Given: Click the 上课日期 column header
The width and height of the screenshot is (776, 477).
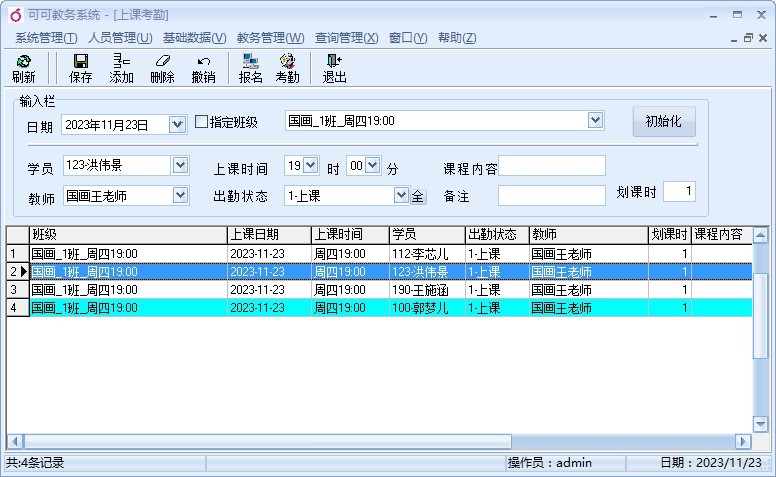Looking at the screenshot, I should coord(269,235).
